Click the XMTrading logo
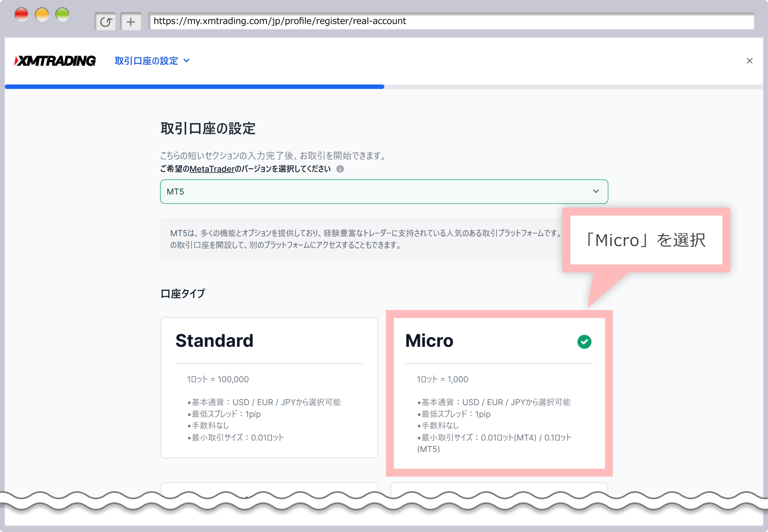The width and height of the screenshot is (768, 532). (x=55, y=61)
